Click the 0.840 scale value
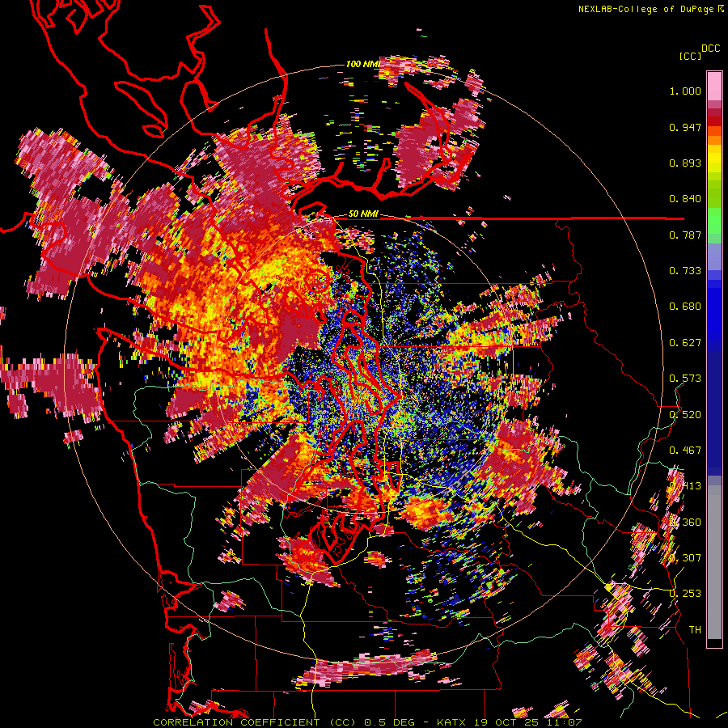Image resolution: width=728 pixels, height=728 pixels. 685,199
